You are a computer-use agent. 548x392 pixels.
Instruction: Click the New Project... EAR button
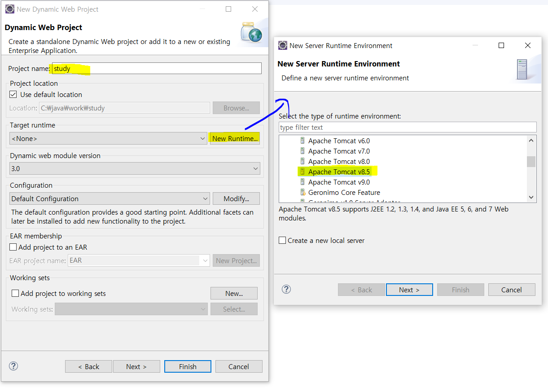(x=236, y=260)
